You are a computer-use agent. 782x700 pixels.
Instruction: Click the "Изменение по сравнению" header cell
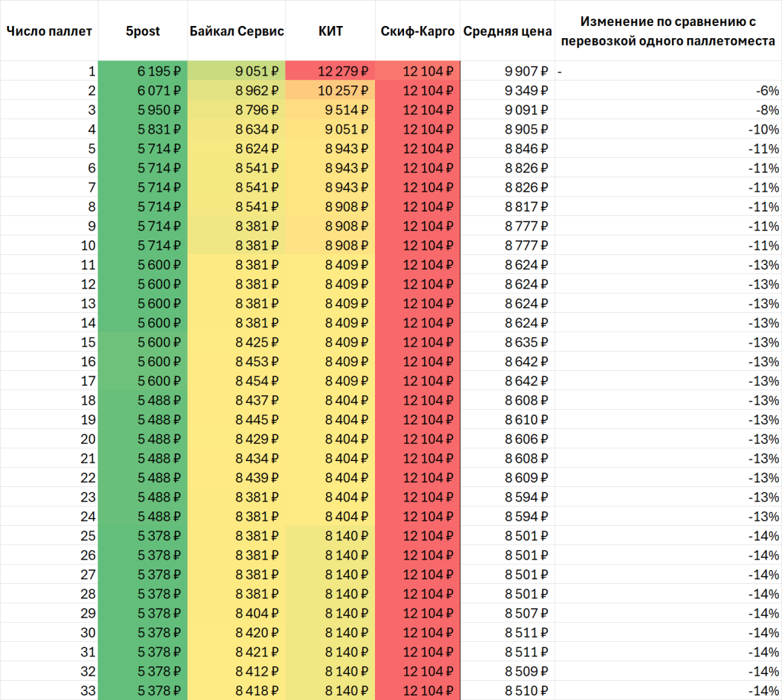667,32
